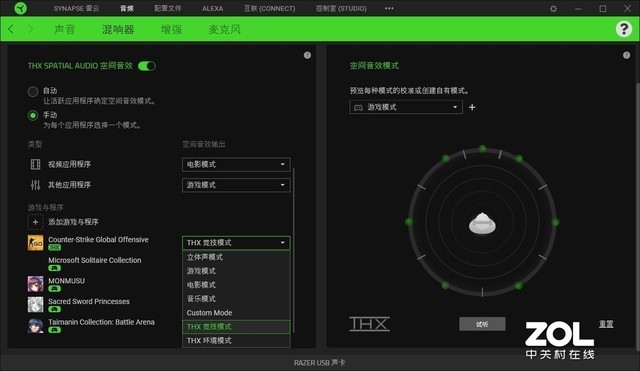The height and width of the screenshot is (371, 640).
Task: Click the Sacred Sword Princesses icon
Action: click(x=36, y=304)
